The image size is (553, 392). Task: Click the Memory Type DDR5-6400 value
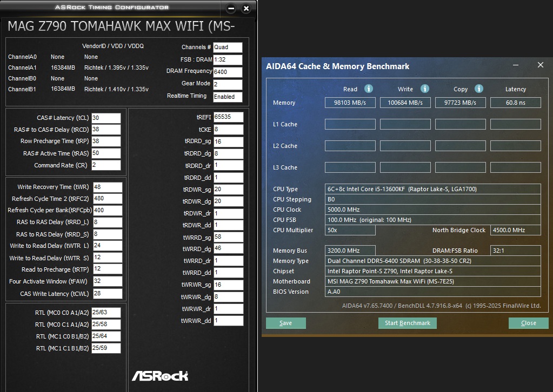point(433,261)
